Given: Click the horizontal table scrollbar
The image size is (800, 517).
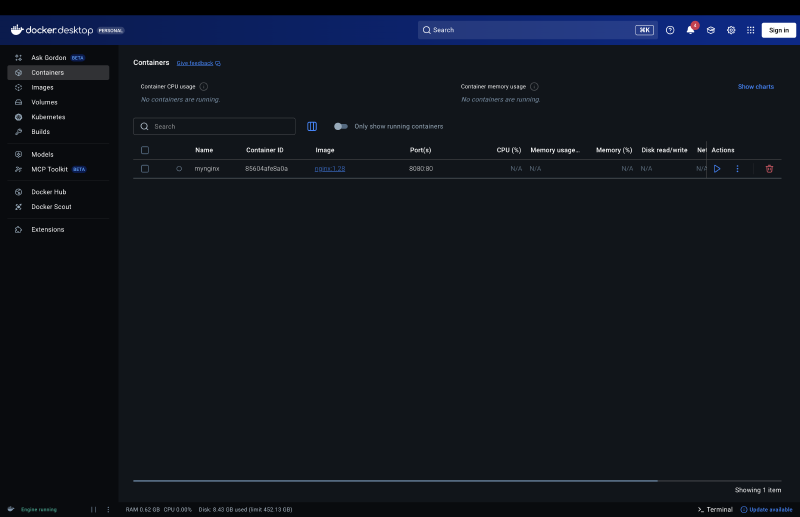Looking at the screenshot, I should click(x=395, y=481).
